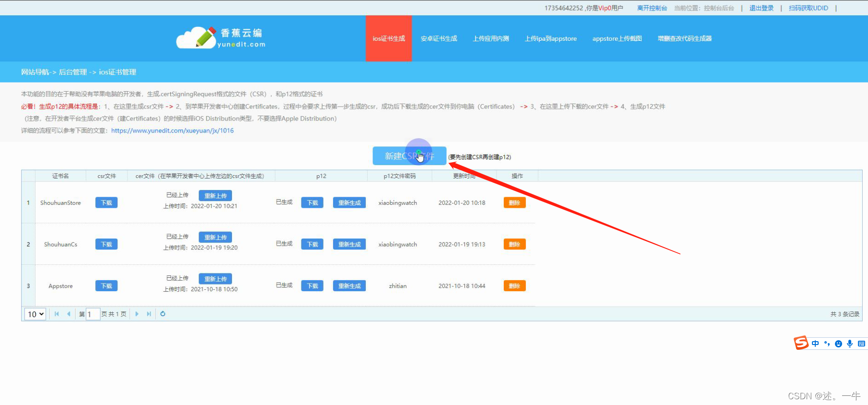
Task: Click ios证书管理 in breadcrumb
Action: pyautogui.click(x=118, y=72)
